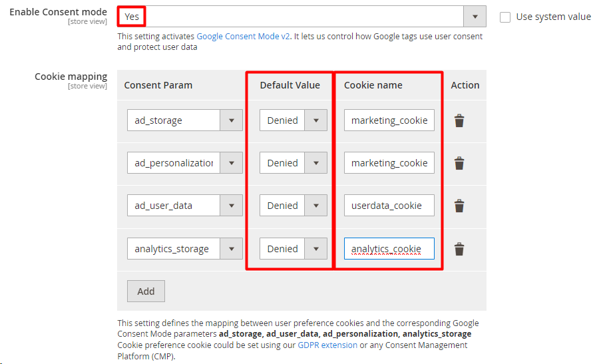
Task: Click trash icon for ad_personalization row
Action: pos(459,163)
